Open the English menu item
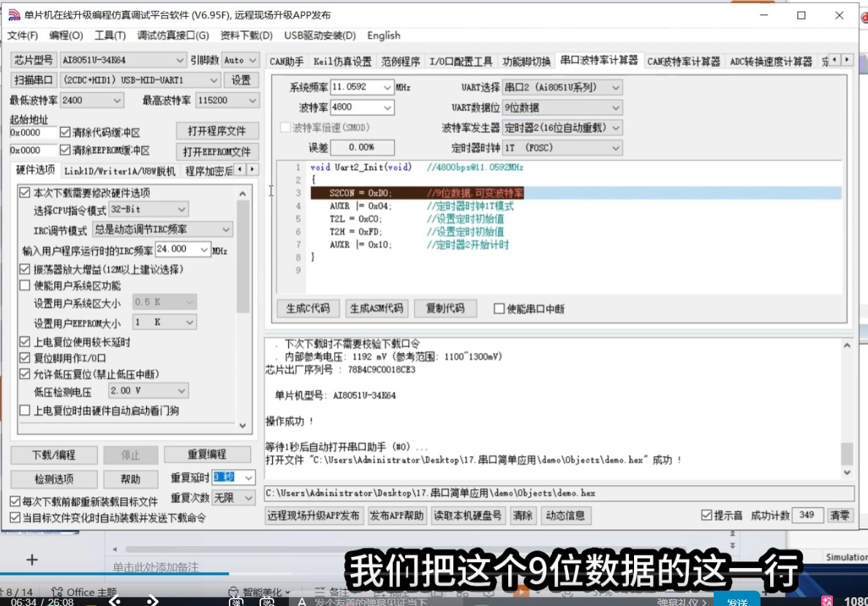 (383, 35)
